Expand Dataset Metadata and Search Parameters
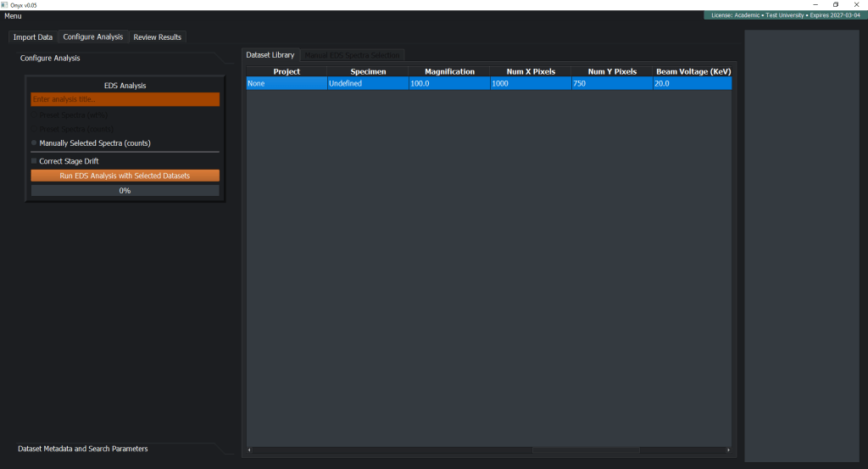This screenshot has height=469, width=868. [x=83, y=449]
